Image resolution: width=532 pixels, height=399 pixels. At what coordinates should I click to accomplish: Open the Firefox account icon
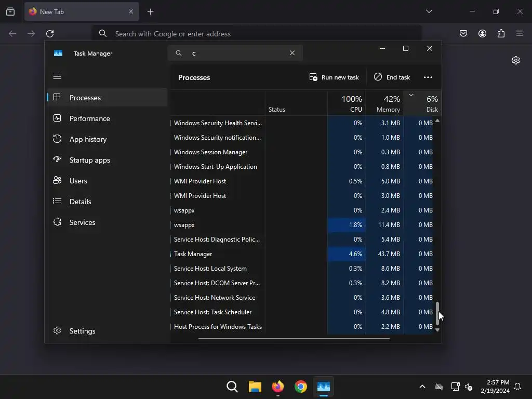pos(482,33)
